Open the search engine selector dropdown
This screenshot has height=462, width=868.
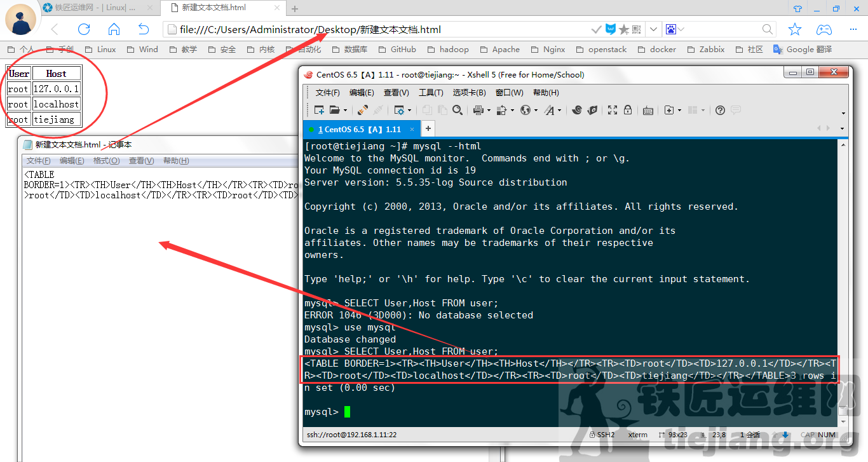click(681, 29)
